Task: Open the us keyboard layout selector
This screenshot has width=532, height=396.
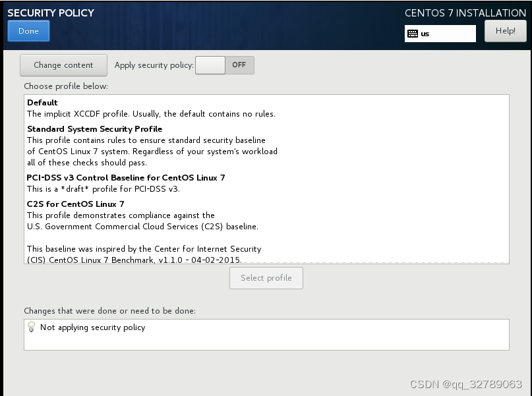Action: pyautogui.click(x=440, y=34)
